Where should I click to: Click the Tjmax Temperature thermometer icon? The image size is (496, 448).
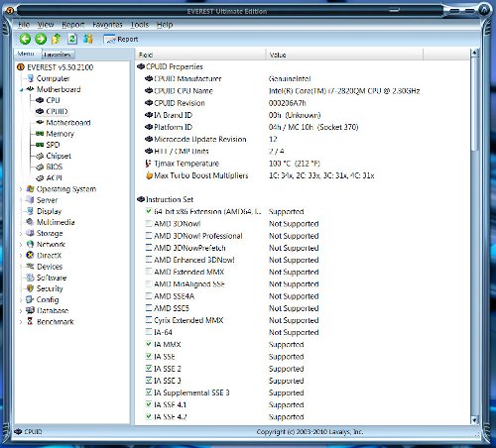pyautogui.click(x=149, y=164)
